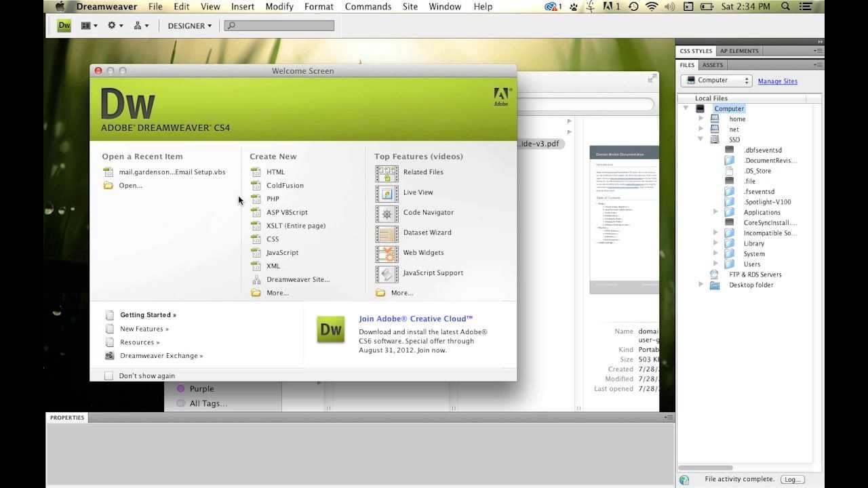This screenshot has width=868, height=488.
Task: Open the Getting Started link
Action: [148, 315]
